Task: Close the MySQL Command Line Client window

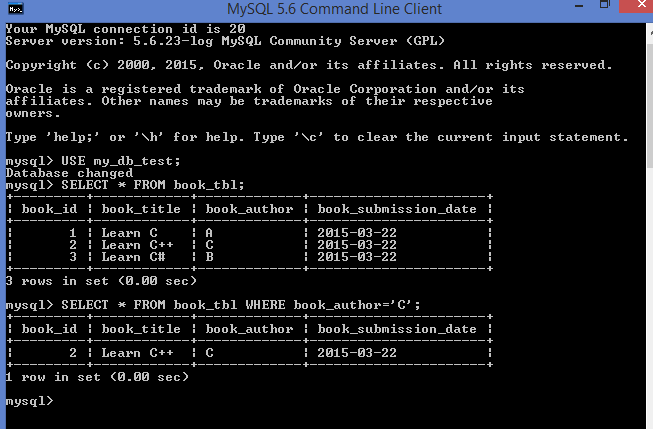Action: click(x=640, y=5)
